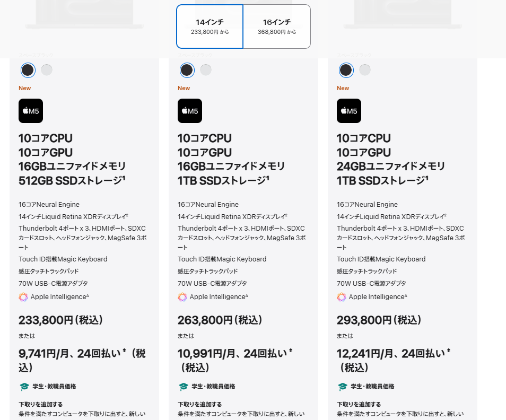Choose the silver color for the 512GB model

tap(47, 70)
